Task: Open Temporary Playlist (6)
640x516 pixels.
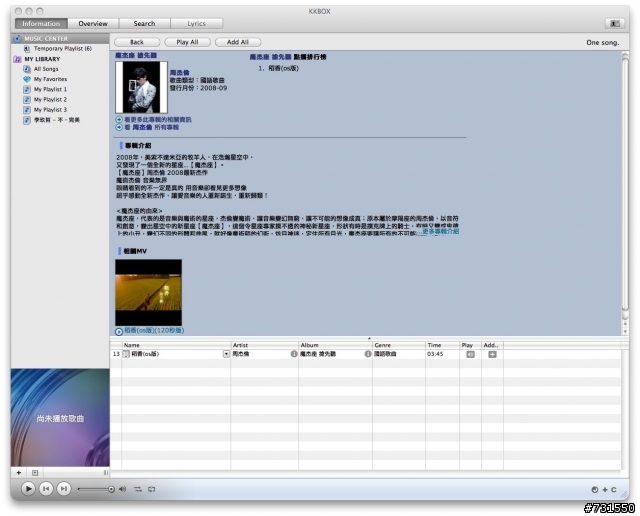Action: tap(63, 49)
